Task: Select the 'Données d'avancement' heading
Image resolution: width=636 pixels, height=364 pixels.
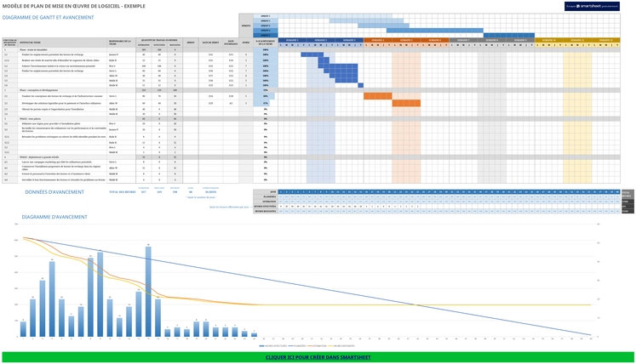Action: coord(54,192)
